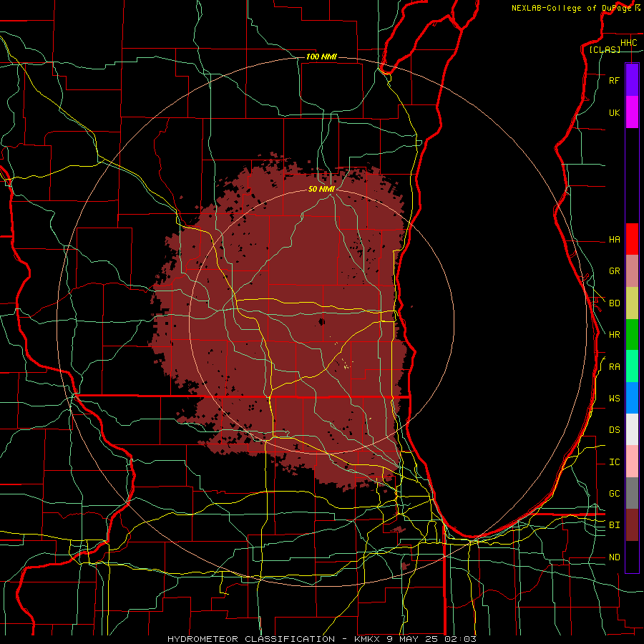Click the IC legend label
644x644 pixels.
[615, 462]
